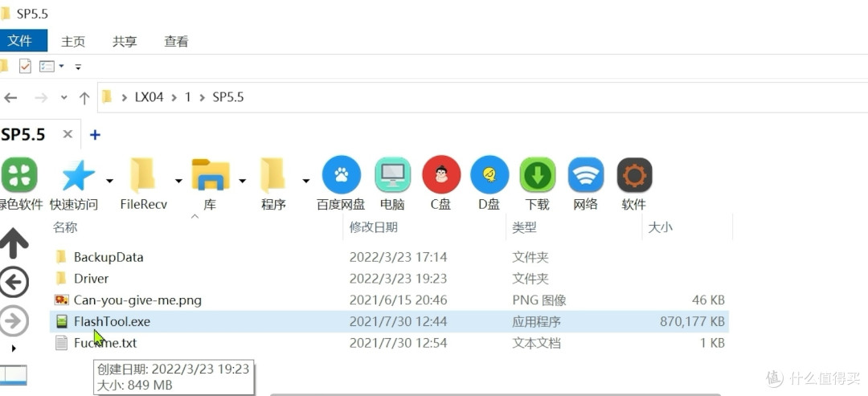Click the Driver folder icon
Image resolution: width=868 pixels, height=396 pixels.
click(61, 278)
